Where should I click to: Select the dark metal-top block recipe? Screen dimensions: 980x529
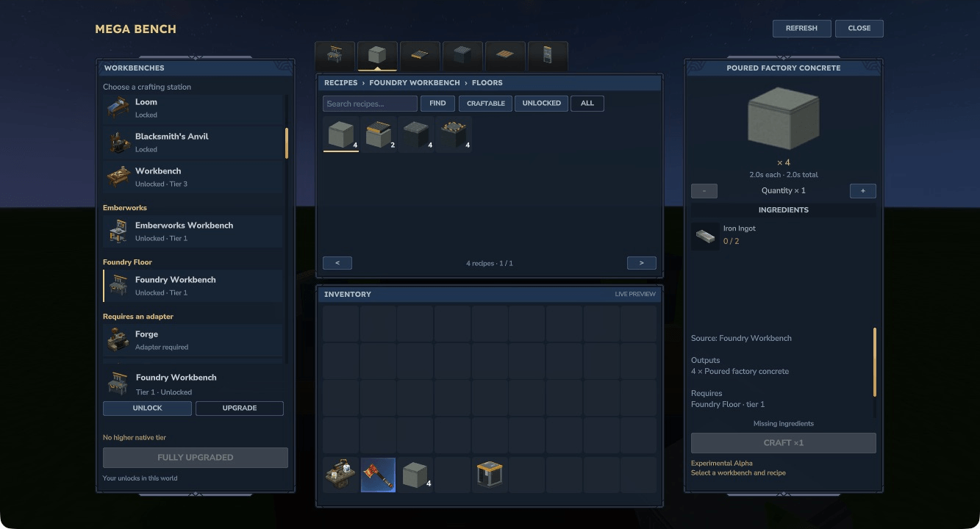pyautogui.click(x=416, y=134)
